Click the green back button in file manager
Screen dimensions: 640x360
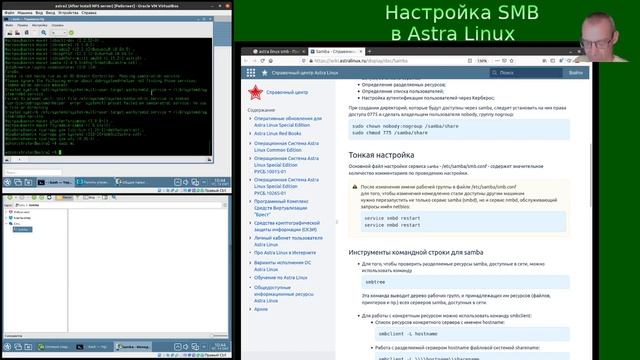click(10, 197)
